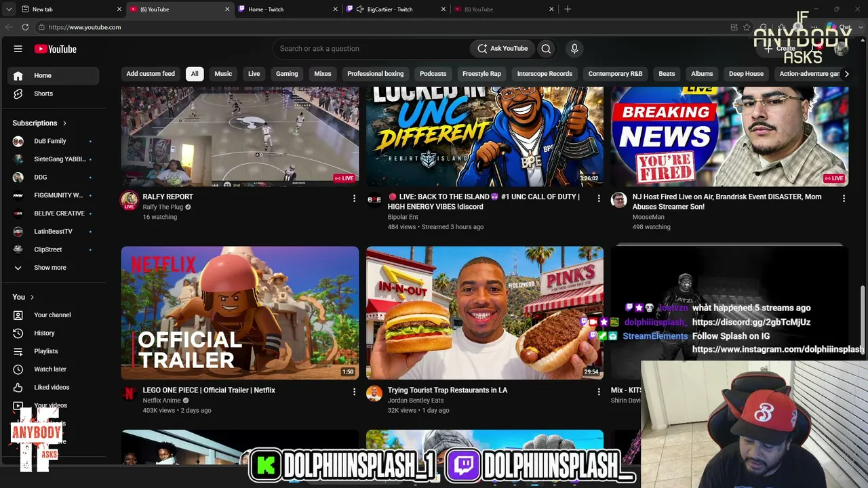Open options for NJ Host Fired video
The image size is (868, 488).
pyautogui.click(x=844, y=199)
